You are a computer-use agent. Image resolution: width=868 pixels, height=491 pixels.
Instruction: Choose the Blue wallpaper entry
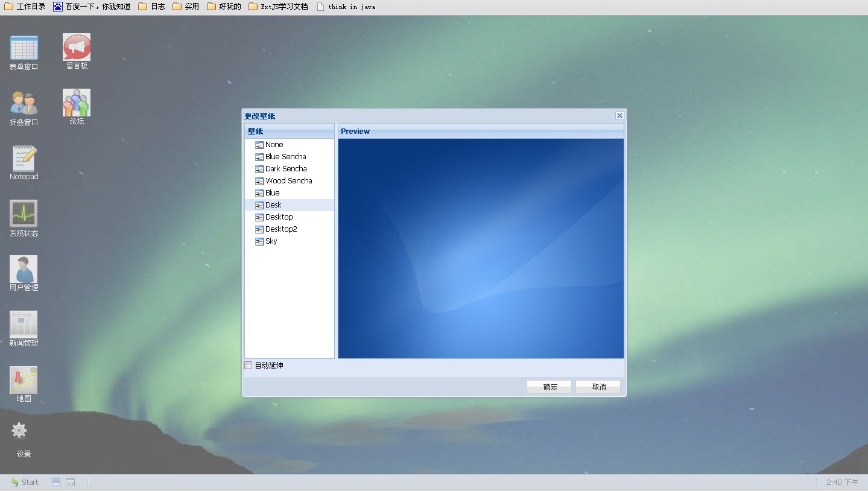290,193
